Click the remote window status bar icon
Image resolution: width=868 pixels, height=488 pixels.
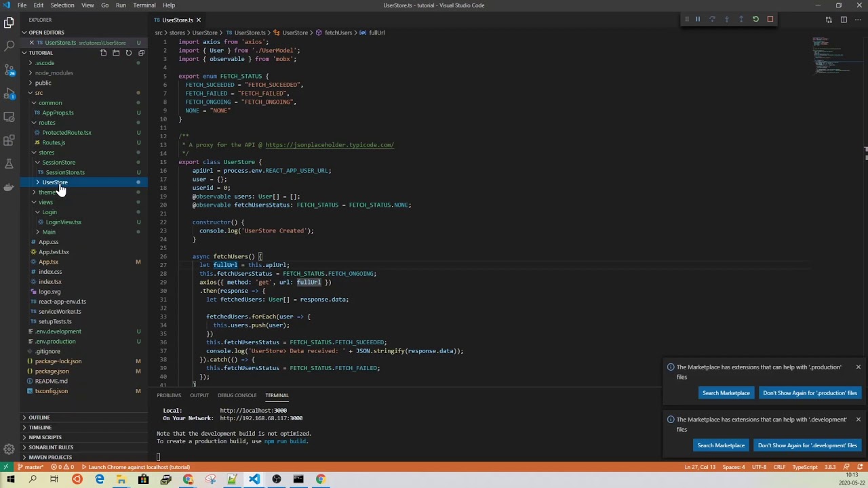click(x=5, y=467)
